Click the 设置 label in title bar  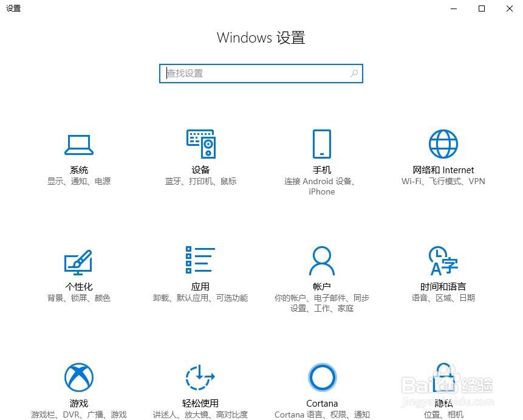(13, 9)
